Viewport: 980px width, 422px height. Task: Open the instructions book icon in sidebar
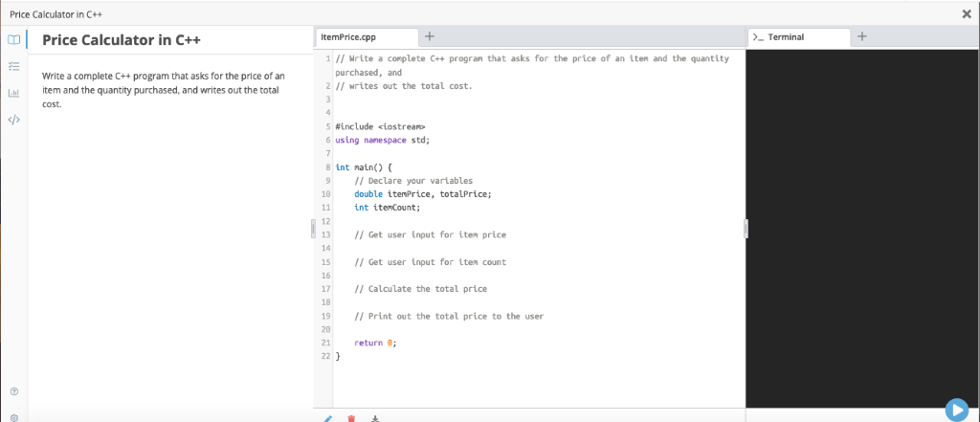(x=13, y=39)
